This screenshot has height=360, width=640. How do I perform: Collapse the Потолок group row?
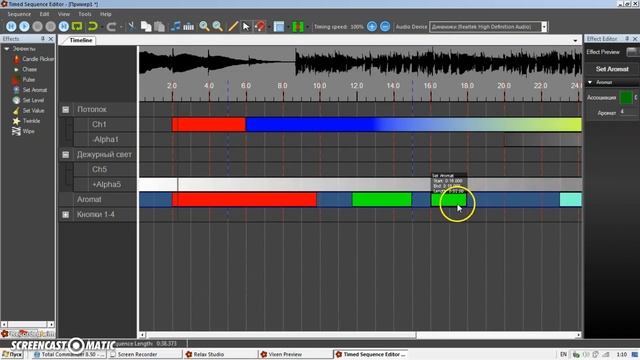click(x=65, y=109)
